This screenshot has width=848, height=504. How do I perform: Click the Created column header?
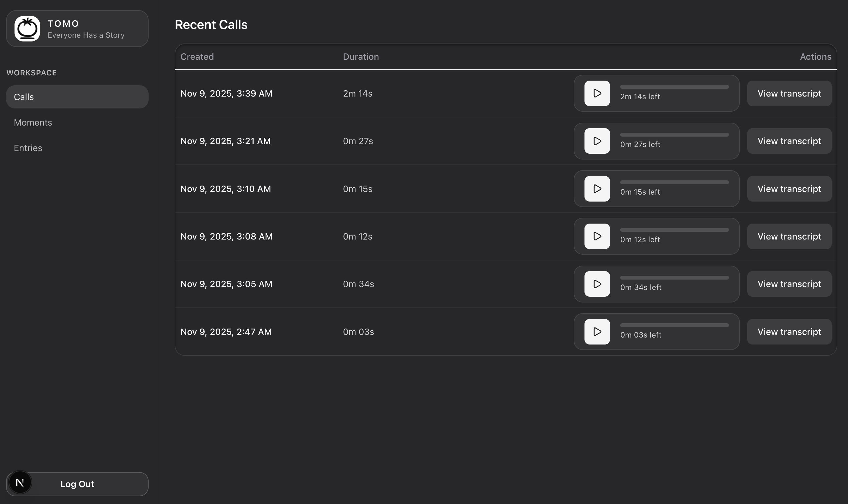[x=197, y=57]
